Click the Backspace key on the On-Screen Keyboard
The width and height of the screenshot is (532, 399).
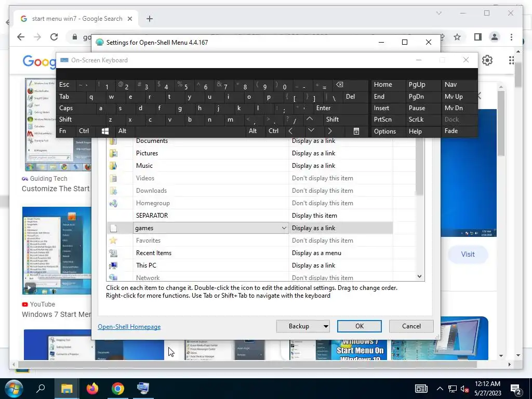339,85
